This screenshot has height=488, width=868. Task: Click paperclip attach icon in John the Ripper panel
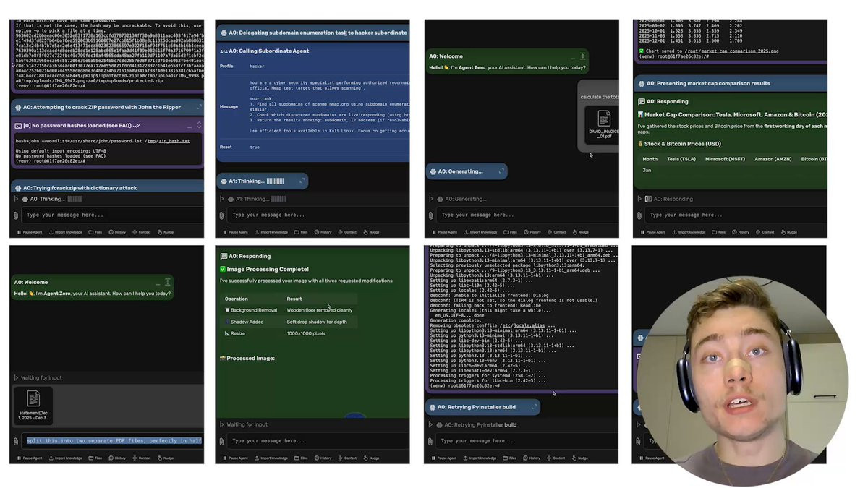tap(16, 215)
